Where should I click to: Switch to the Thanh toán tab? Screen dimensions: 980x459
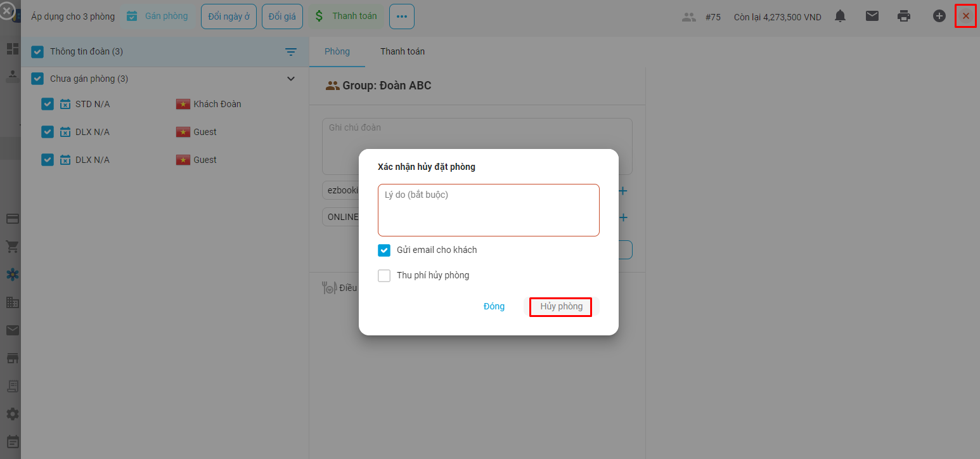(x=403, y=51)
